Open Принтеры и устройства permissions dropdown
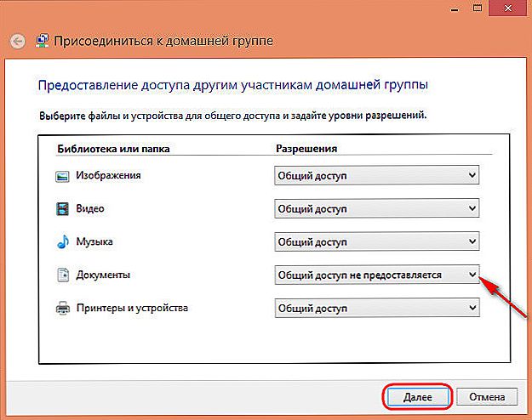 376,308
